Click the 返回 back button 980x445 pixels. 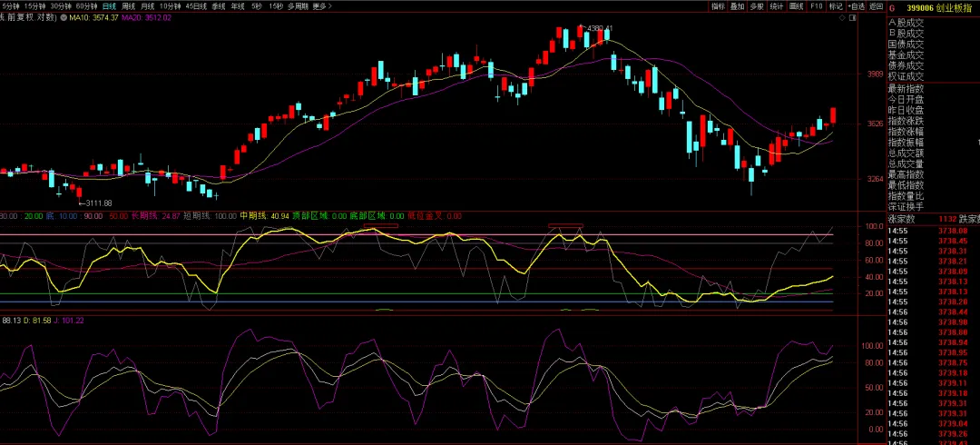tap(876, 6)
